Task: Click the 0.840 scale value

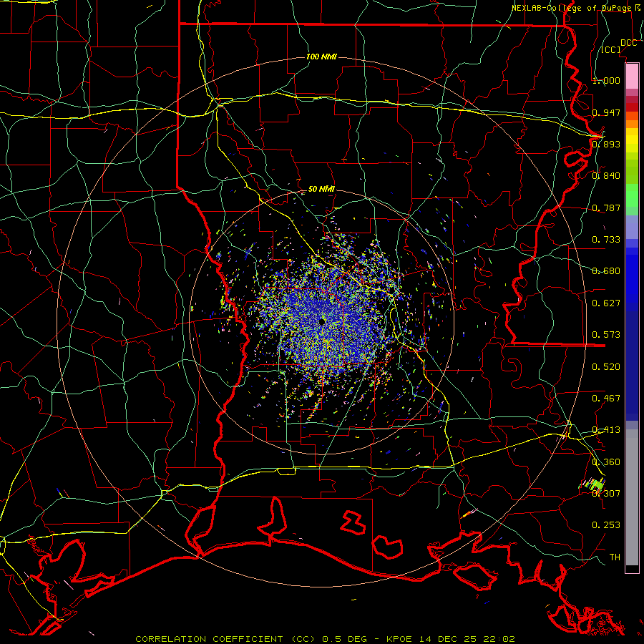Action: coord(606,176)
